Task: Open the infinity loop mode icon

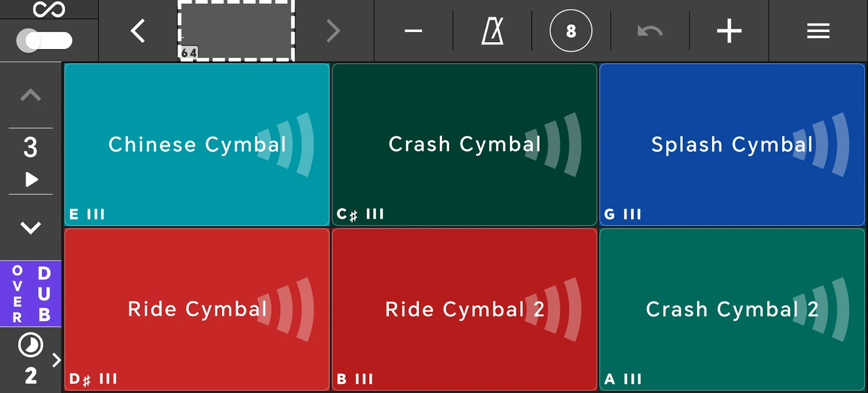Action: (49, 9)
